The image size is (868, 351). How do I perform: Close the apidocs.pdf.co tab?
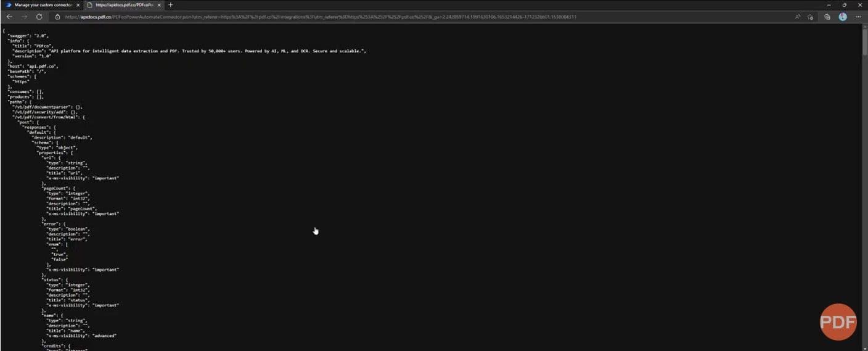[x=160, y=5]
